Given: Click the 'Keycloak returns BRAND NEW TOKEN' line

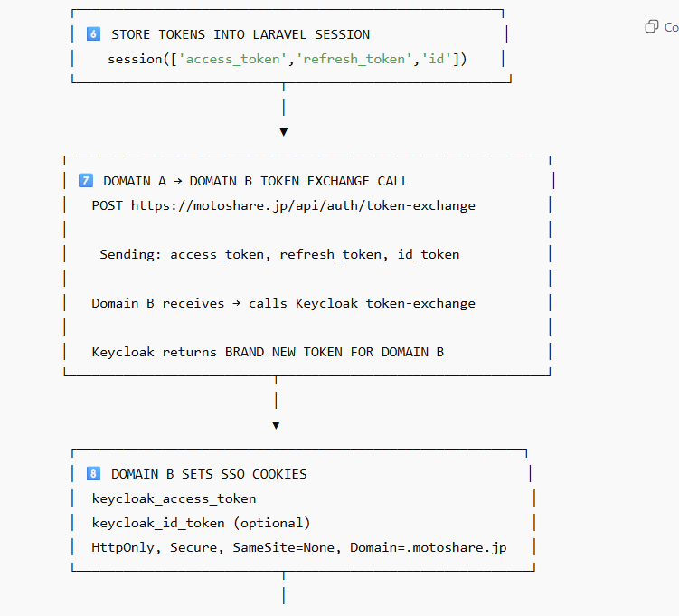Looking at the screenshot, I should [x=268, y=352].
